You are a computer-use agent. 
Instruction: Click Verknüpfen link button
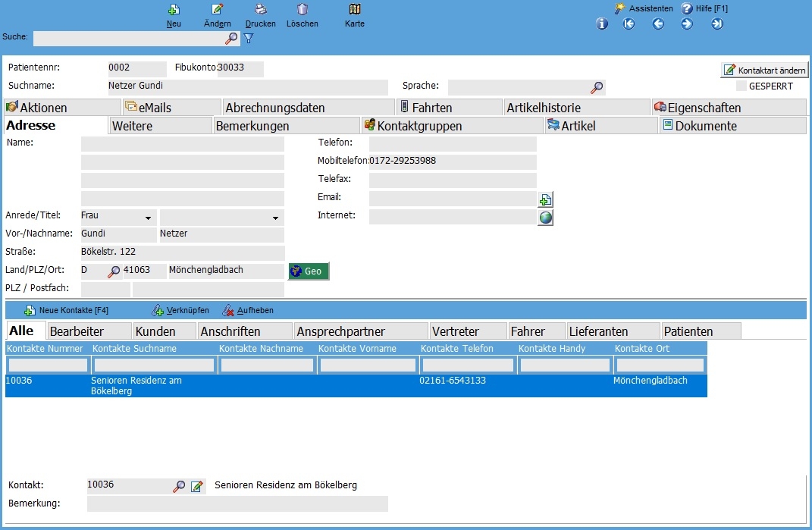pyautogui.click(x=180, y=310)
